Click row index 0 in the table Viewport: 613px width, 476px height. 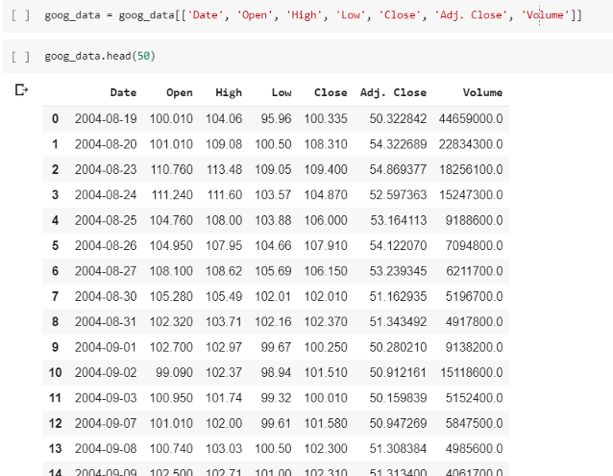click(55, 118)
